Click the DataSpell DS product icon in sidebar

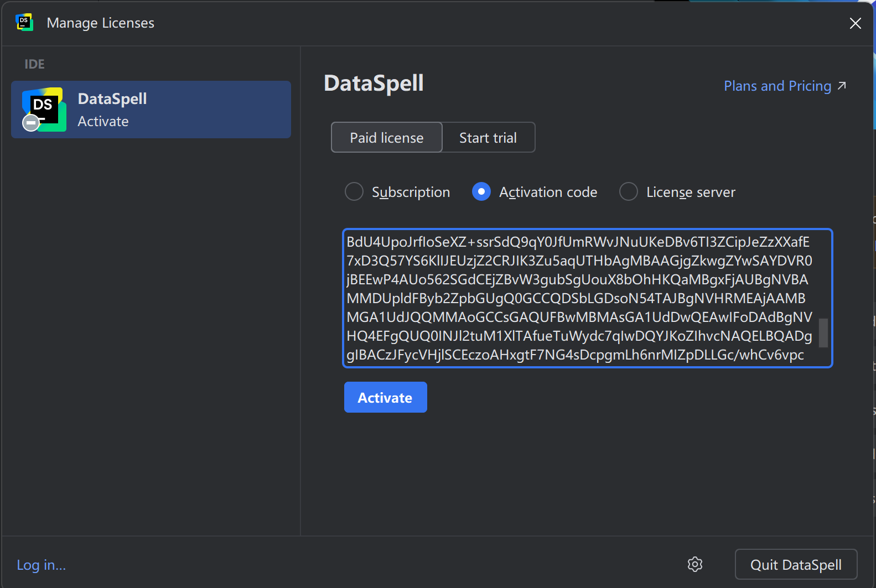click(x=43, y=109)
